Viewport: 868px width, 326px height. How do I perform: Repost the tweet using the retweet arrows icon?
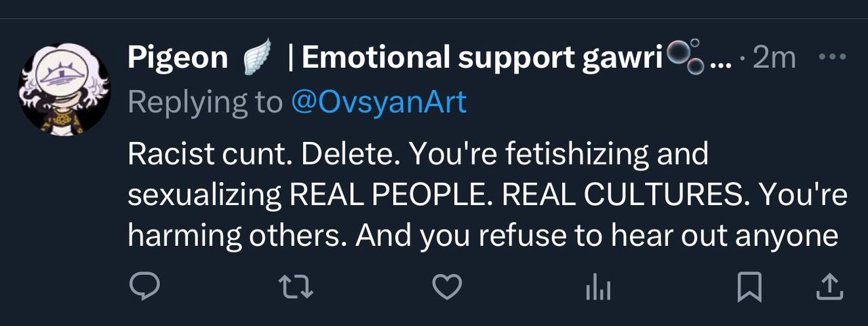pyautogui.click(x=296, y=288)
